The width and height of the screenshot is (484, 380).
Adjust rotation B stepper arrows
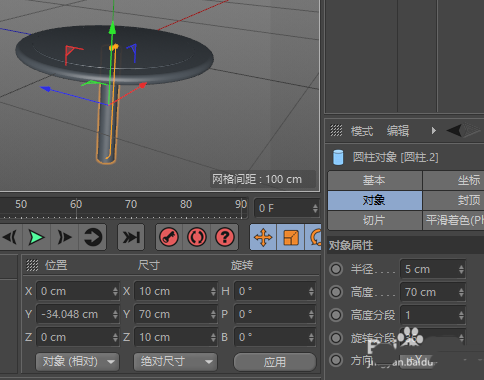pos(311,337)
